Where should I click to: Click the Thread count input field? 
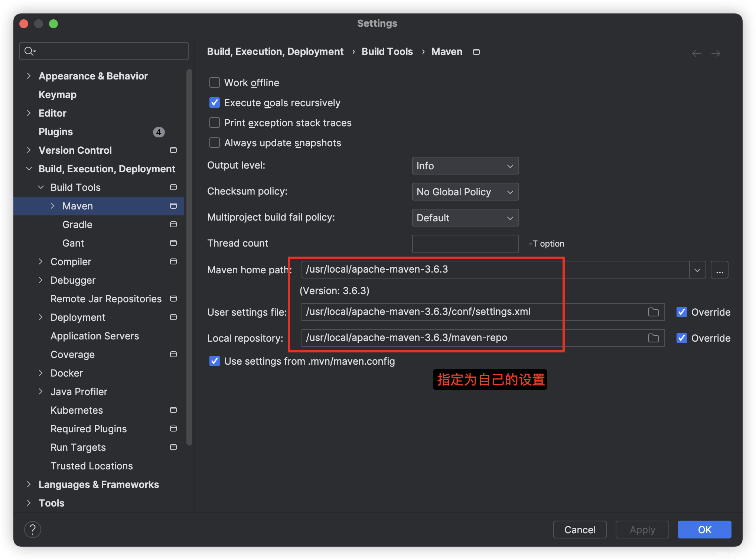pyautogui.click(x=465, y=244)
